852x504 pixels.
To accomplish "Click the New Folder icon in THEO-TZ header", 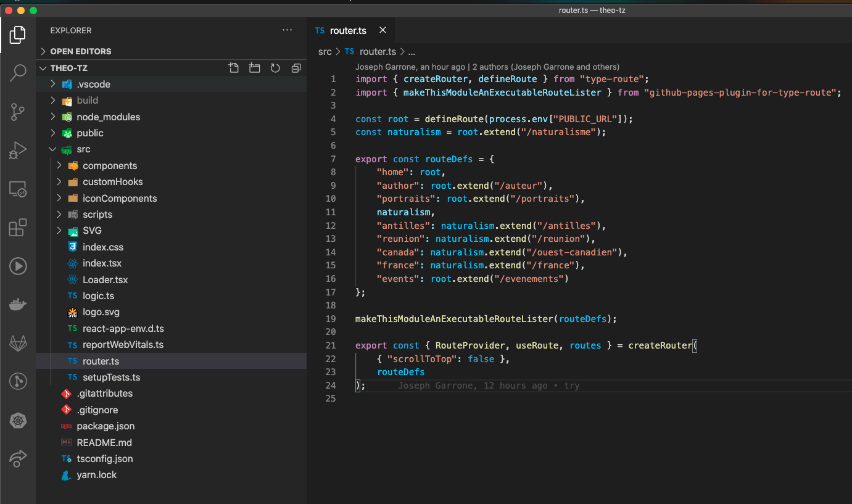I will [x=254, y=68].
